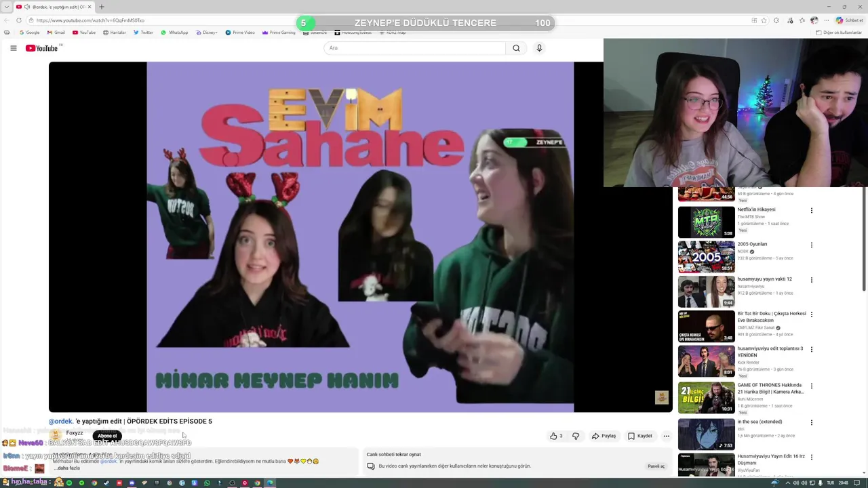
Task: Open Spotify from the taskbar
Action: (x=69, y=483)
